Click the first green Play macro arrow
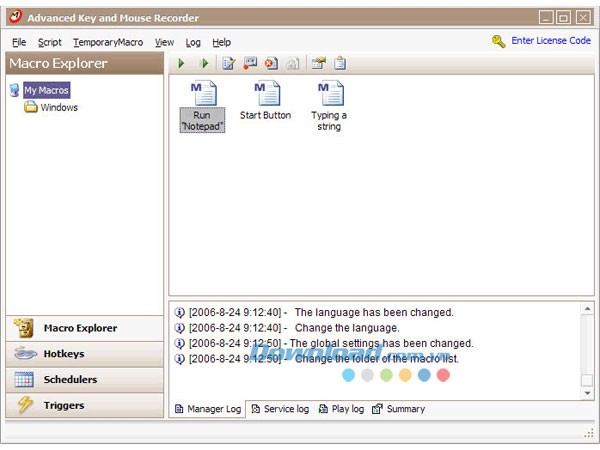The image size is (600, 450). [x=181, y=63]
